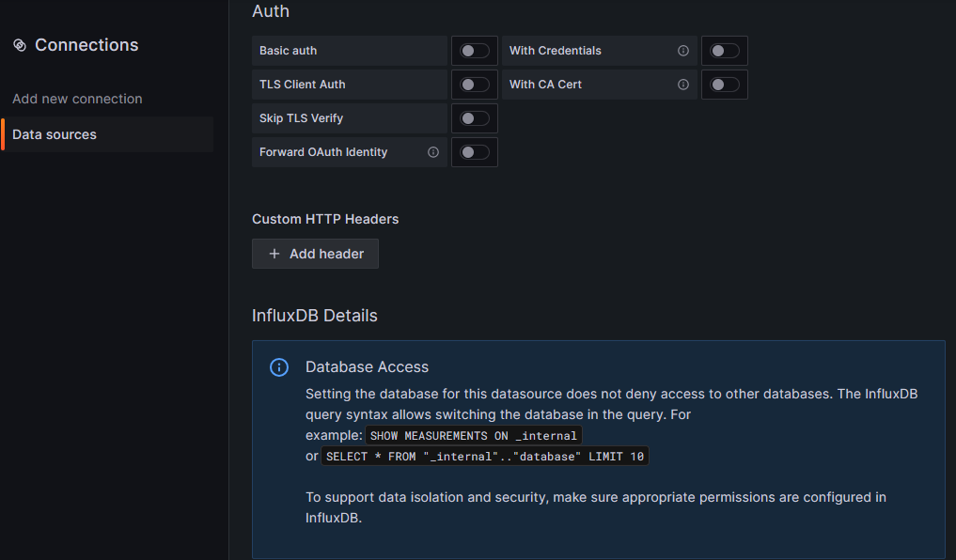Show info for Forward OAuth Identity

point(433,152)
